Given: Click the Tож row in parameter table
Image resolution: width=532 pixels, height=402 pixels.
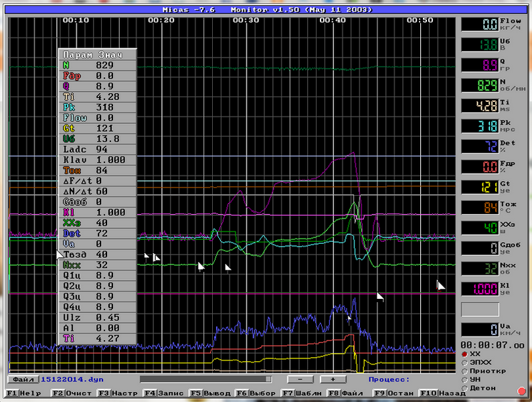Looking at the screenshot, I should [97, 170].
